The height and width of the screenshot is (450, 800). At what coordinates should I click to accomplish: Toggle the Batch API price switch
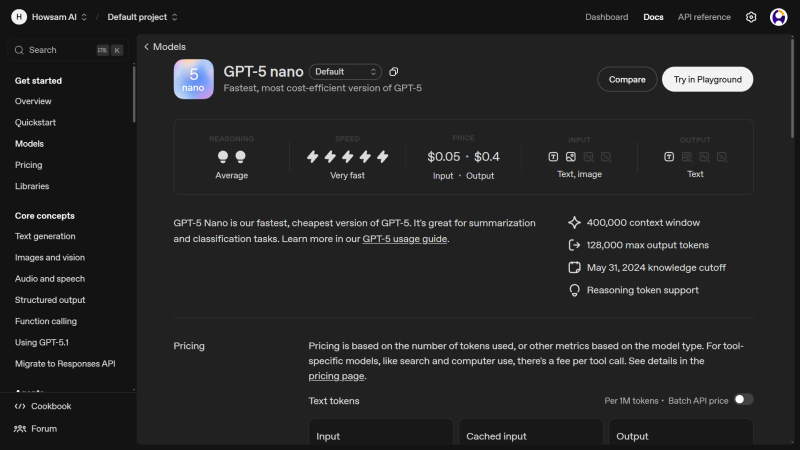(743, 399)
